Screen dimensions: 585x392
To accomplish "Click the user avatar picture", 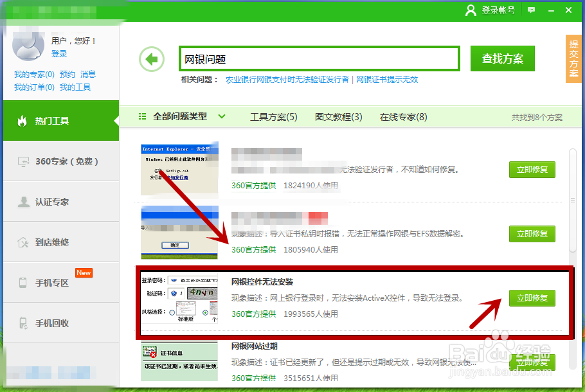I will click(x=28, y=46).
